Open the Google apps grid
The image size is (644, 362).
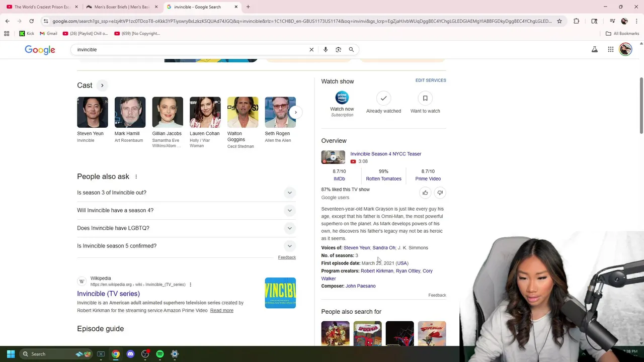tap(610, 49)
